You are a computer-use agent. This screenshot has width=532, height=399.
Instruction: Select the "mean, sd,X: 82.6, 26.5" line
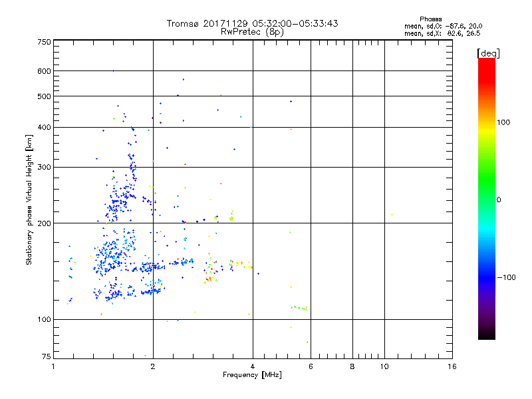click(442, 33)
